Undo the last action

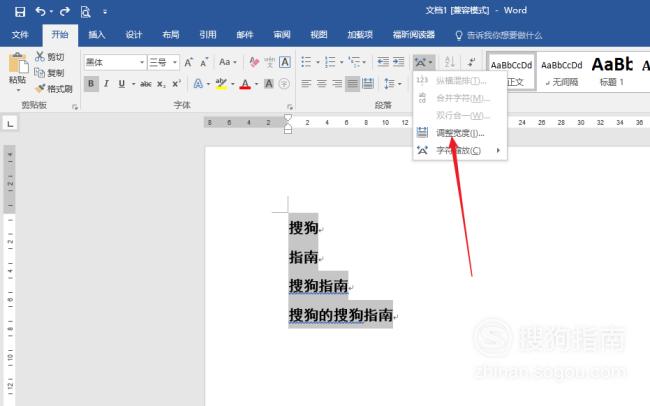pyautogui.click(x=41, y=12)
